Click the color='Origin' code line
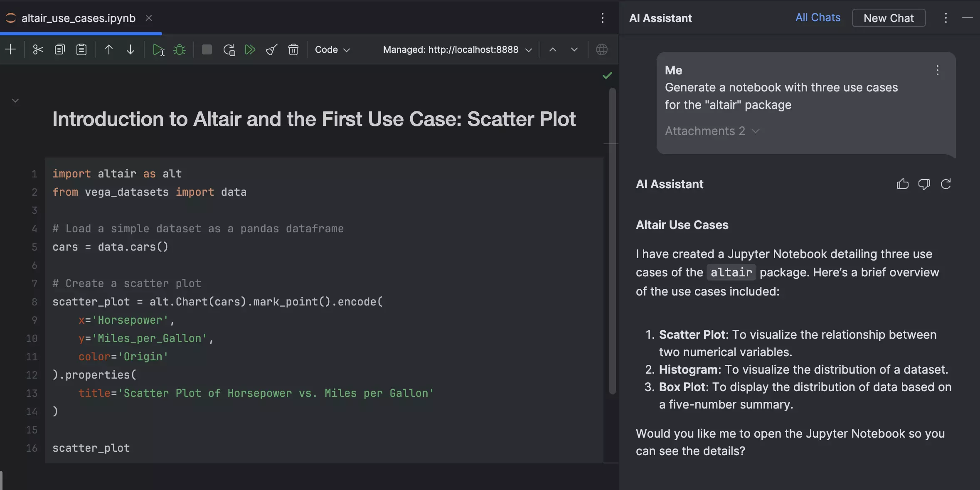 point(123,357)
